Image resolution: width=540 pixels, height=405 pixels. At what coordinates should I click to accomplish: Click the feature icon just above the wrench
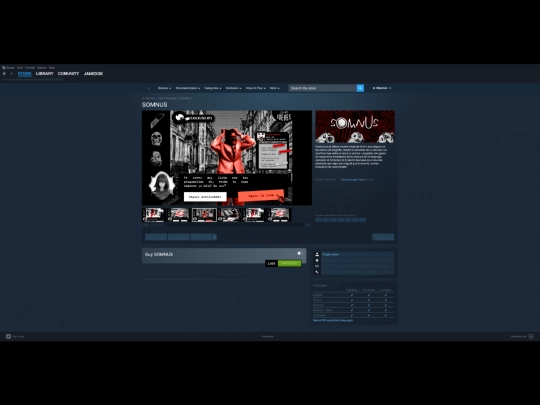click(317, 266)
